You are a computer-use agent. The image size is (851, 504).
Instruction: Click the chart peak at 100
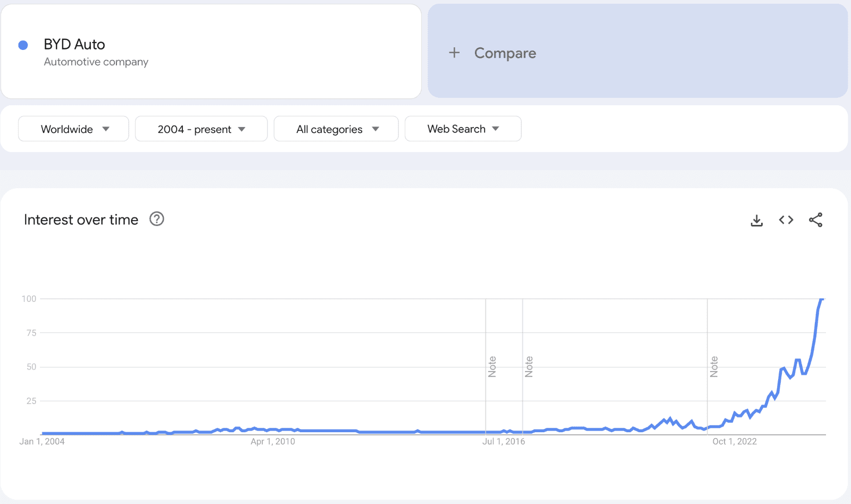click(822, 299)
